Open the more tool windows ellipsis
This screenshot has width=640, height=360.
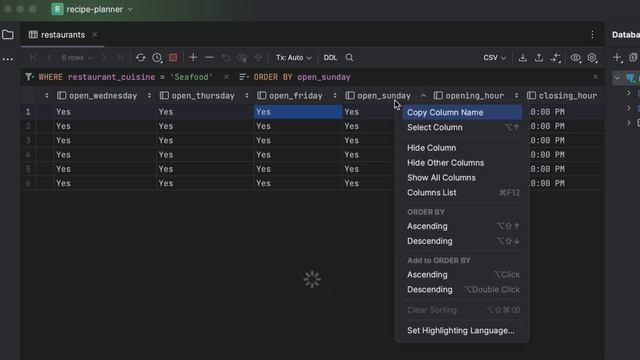(x=8, y=60)
